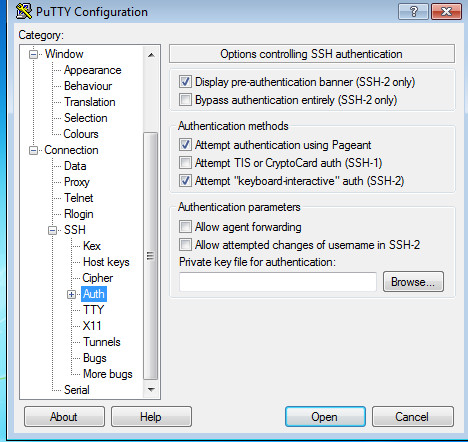This screenshot has height=442, width=468.
Task: Collapse the Connection tree node
Action: point(33,150)
